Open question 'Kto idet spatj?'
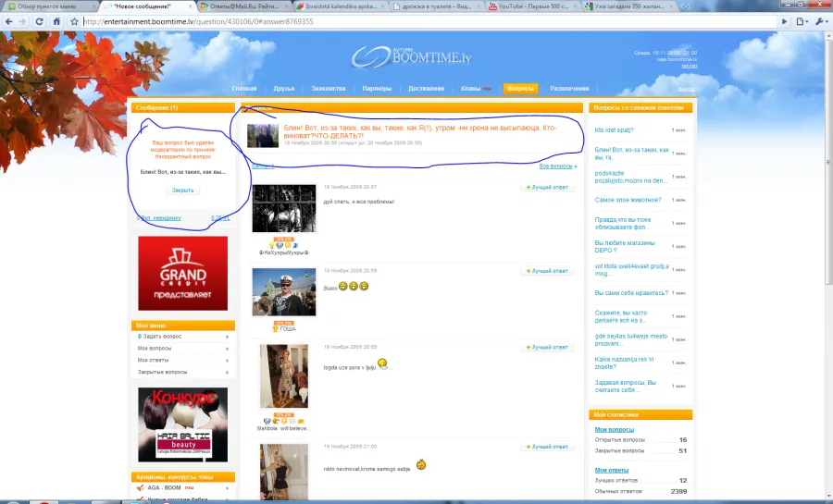The height and width of the screenshot is (504, 833). pos(615,130)
